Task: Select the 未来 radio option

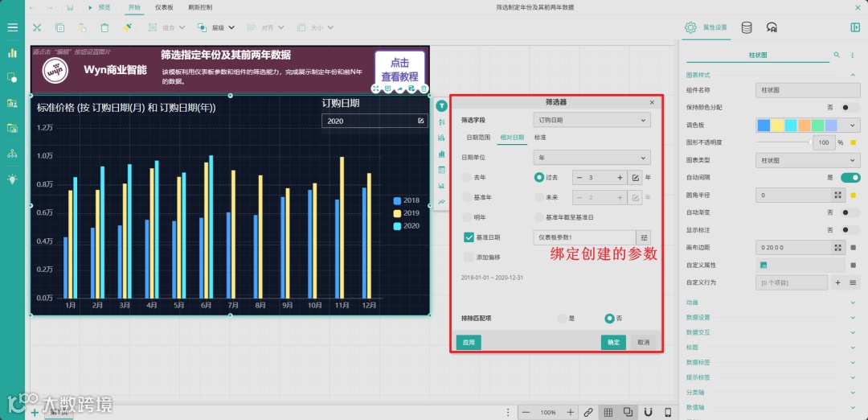Action: click(x=538, y=197)
